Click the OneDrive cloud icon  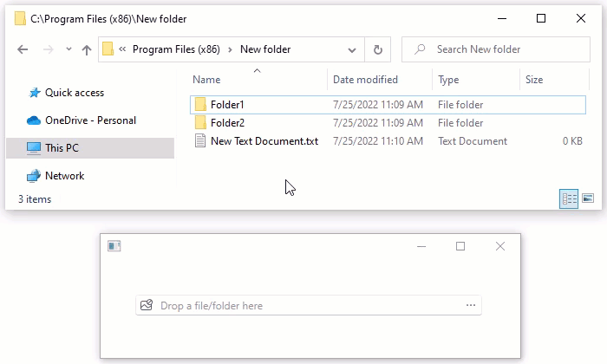(x=34, y=120)
